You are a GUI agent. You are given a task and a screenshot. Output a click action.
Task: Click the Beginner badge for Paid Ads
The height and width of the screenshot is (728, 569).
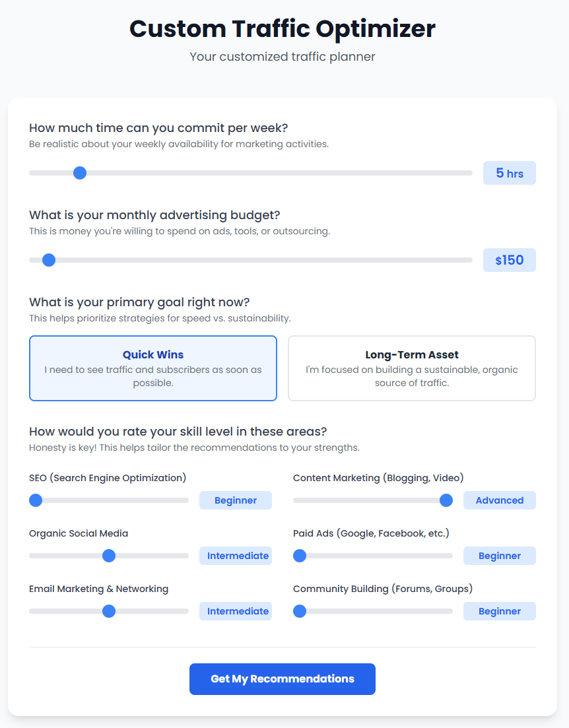click(x=499, y=556)
